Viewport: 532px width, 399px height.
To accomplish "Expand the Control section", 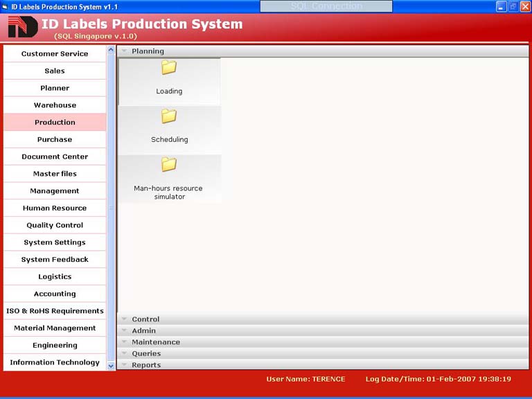I will [x=145, y=319].
